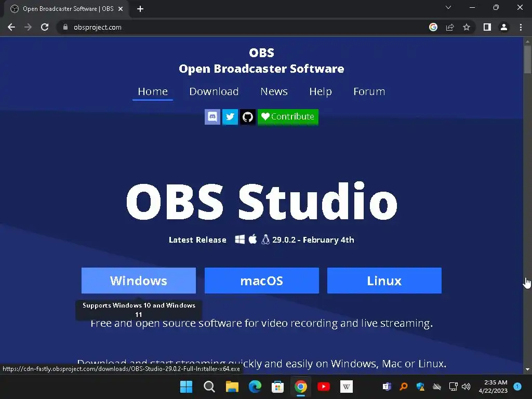Viewport: 532px width, 399px height.
Task: Click the OneDrive cloud tray icon
Action: click(x=437, y=387)
